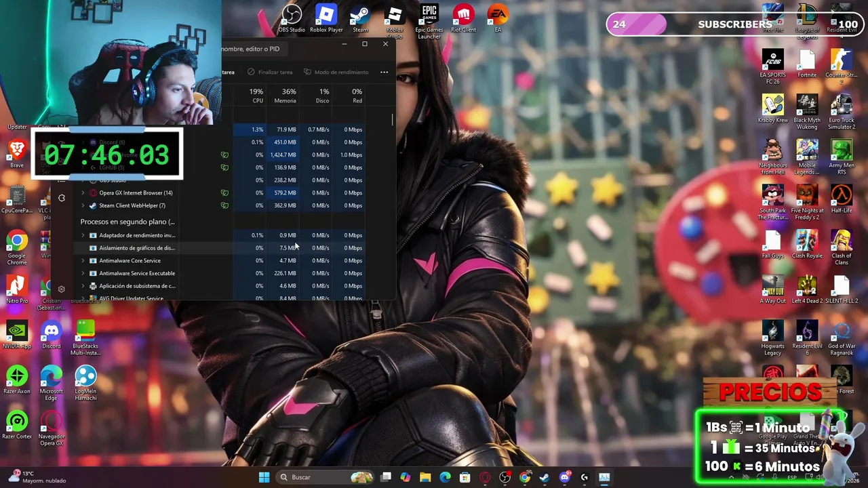Open Left 4 Dead 2 icon
868x488 pixels.
[x=807, y=290]
